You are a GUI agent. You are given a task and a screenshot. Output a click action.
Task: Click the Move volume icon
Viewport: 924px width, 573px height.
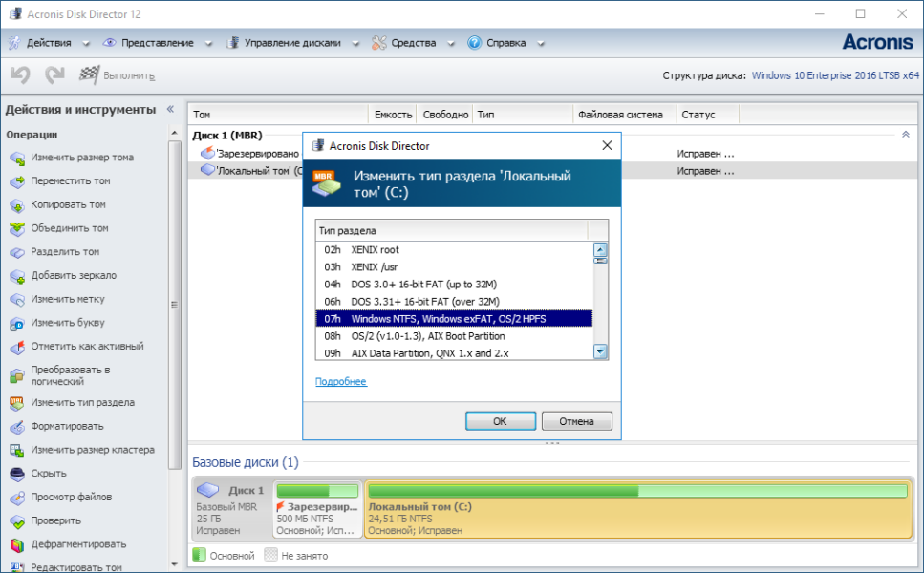(x=17, y=181)
